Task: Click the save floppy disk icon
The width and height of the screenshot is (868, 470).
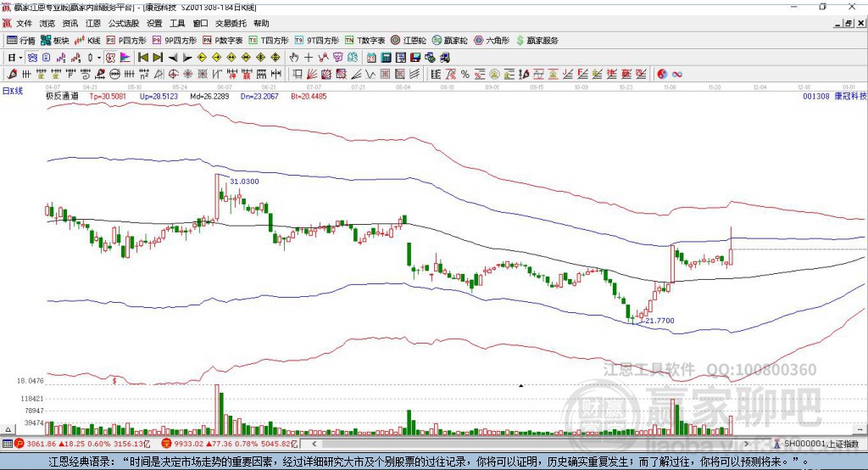Action: [x=415, y=58]
